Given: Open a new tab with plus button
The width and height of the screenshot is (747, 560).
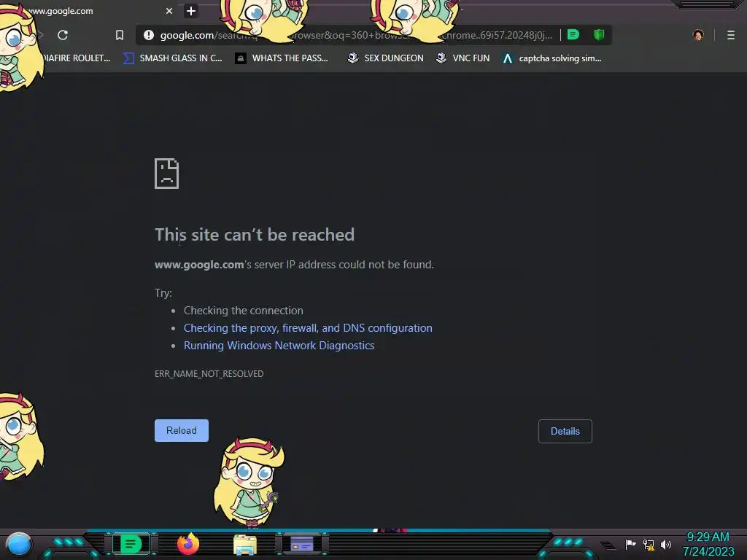Looking at the screenshot, I should click(x=191, y=11).
